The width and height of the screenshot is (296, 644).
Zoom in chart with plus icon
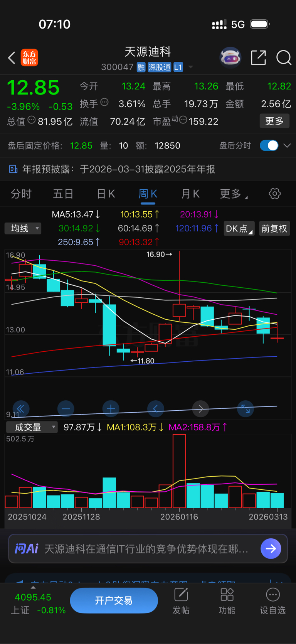coord(111,409)
